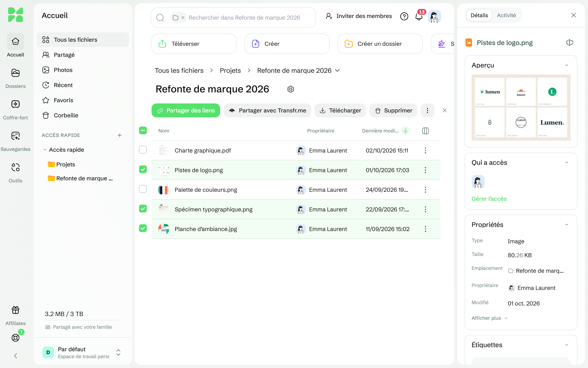Open the Affiliates gift icon

(15, 310)
